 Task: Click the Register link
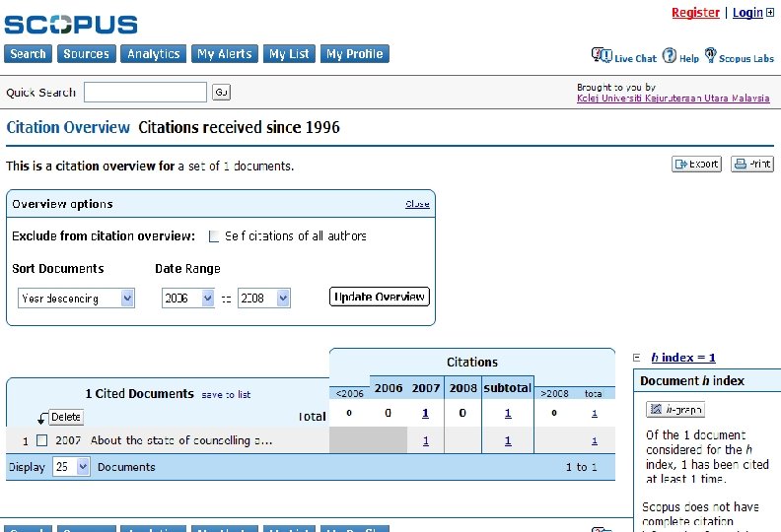tap(695, 13)
